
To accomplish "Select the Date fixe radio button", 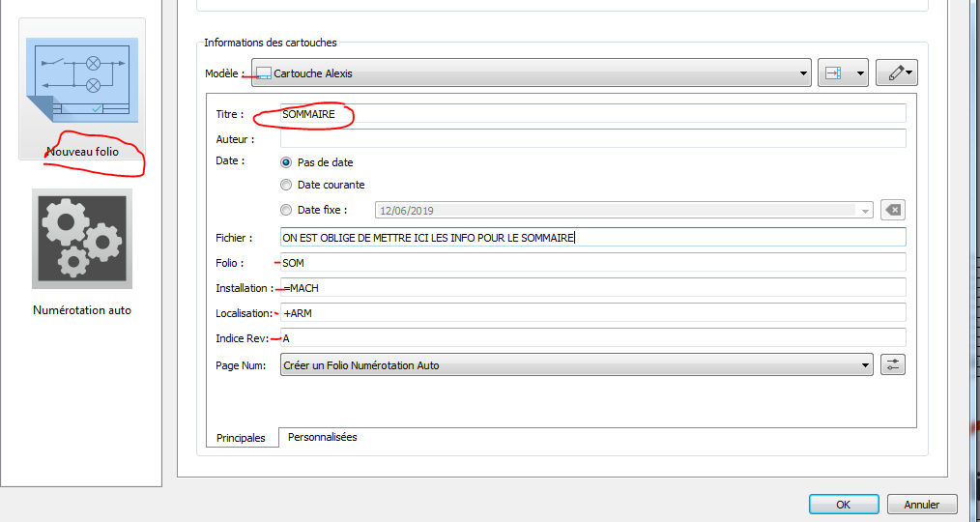I will pyautogui.click(x=286, y=210).
